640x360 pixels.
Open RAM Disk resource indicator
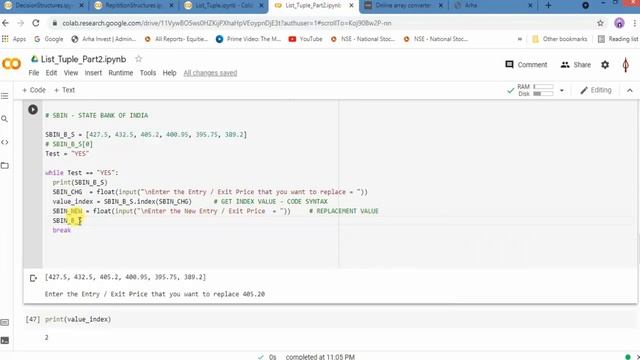(x=536, y=90)
